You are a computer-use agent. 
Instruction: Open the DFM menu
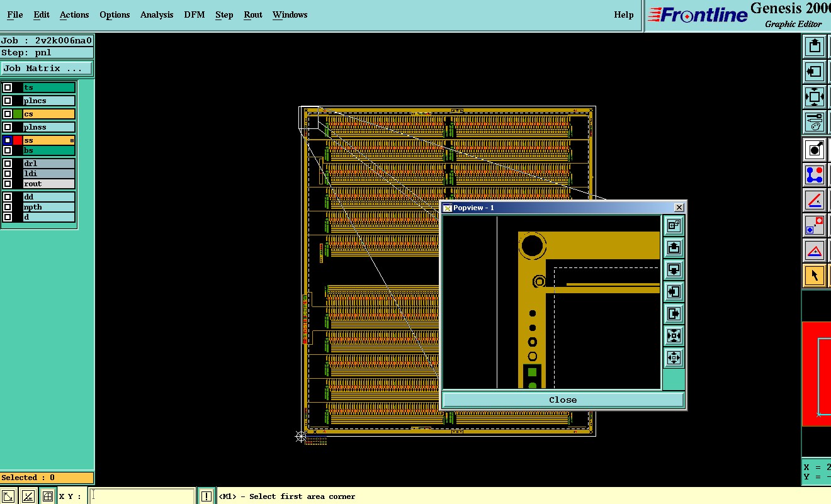195,14
